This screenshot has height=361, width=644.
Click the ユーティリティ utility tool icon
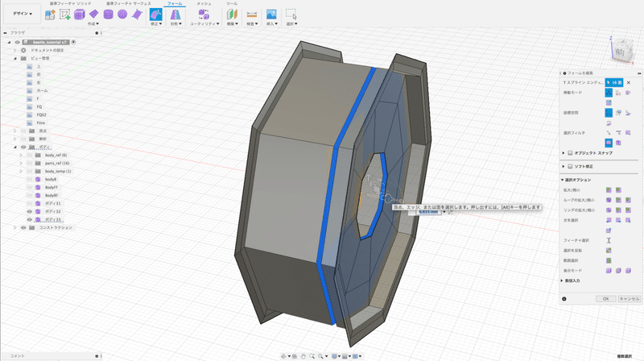(x=204, y=15)
